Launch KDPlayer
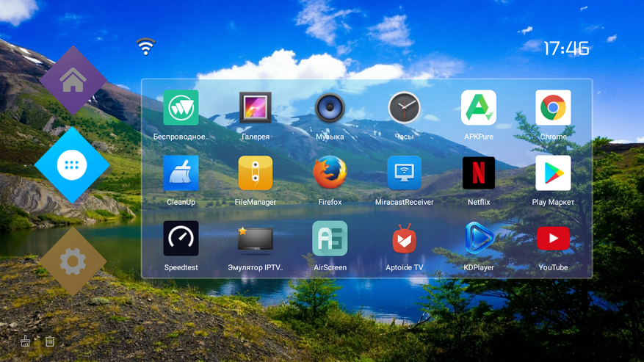The height and width of the screenshot is (362, 644). [479, 238]
